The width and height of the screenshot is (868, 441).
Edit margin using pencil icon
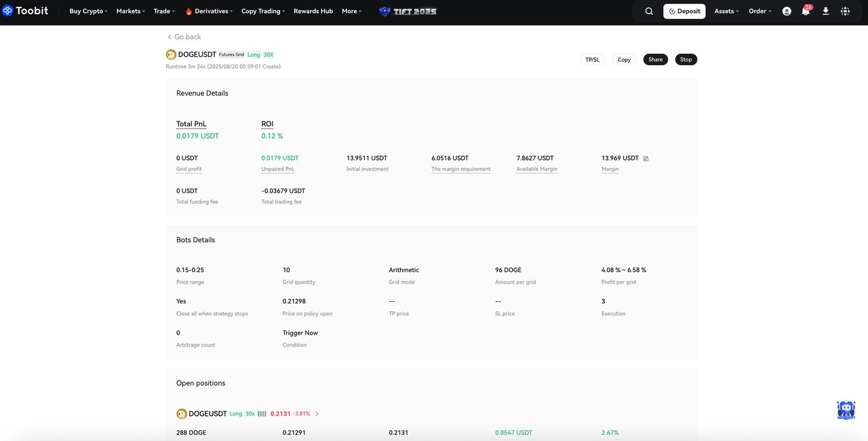click(646, 159)
